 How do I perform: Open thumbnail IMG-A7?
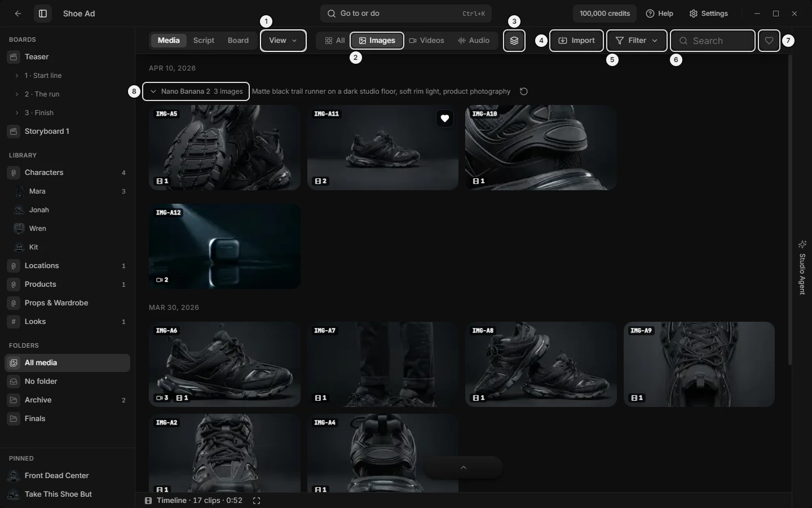click(383, 364)
